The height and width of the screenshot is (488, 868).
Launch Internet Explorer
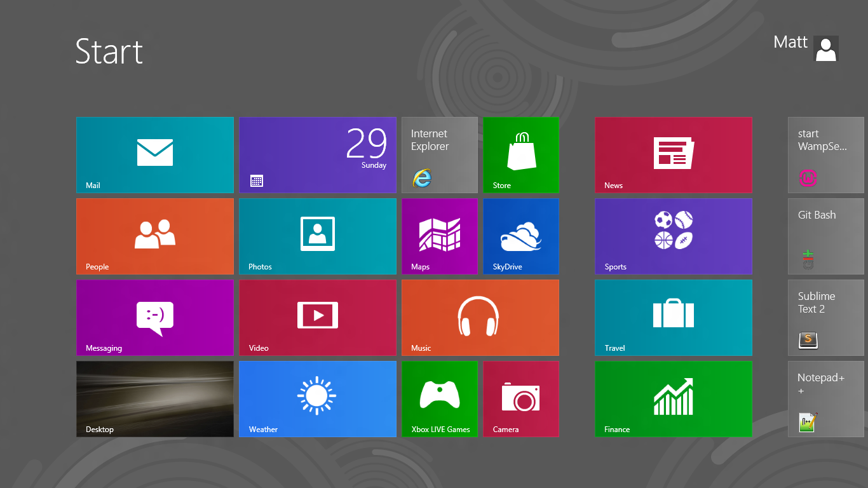pyautogui.click(x=439, y=154)
